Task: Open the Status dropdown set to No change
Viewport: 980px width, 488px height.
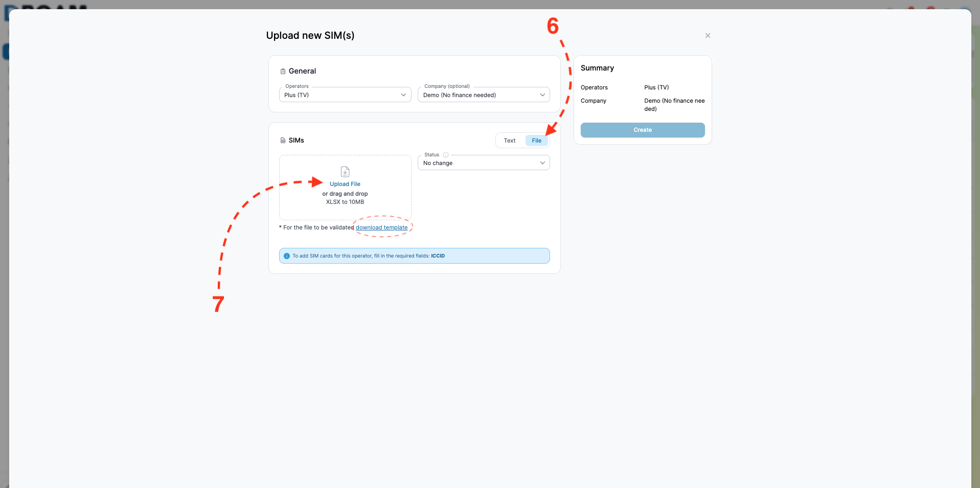Action: [484, 162]
